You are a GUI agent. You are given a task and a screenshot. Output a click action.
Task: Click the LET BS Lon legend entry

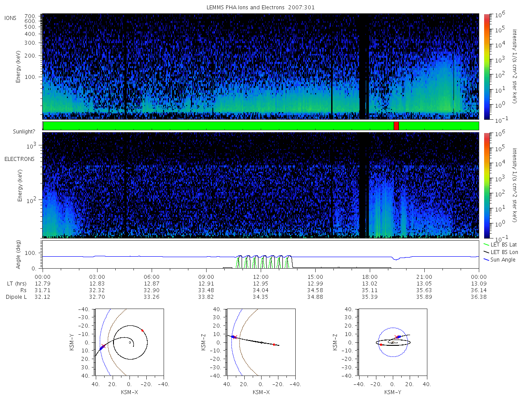501,252
